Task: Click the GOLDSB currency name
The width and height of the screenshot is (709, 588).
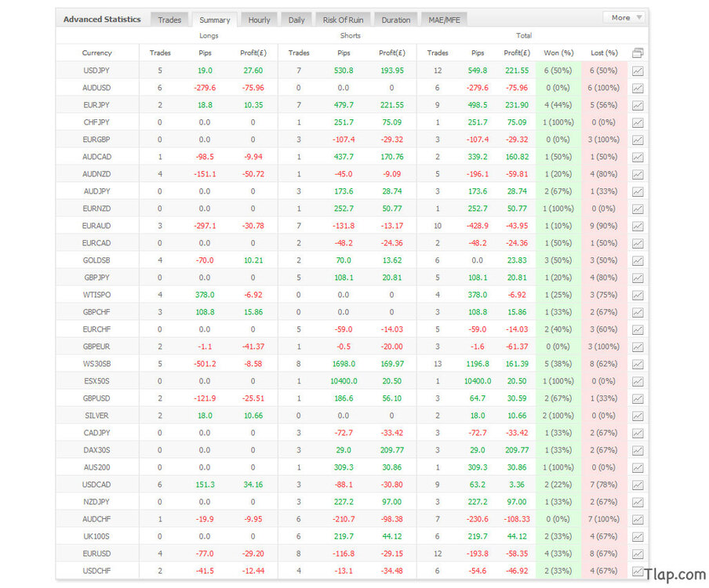Action: point(96,260)
